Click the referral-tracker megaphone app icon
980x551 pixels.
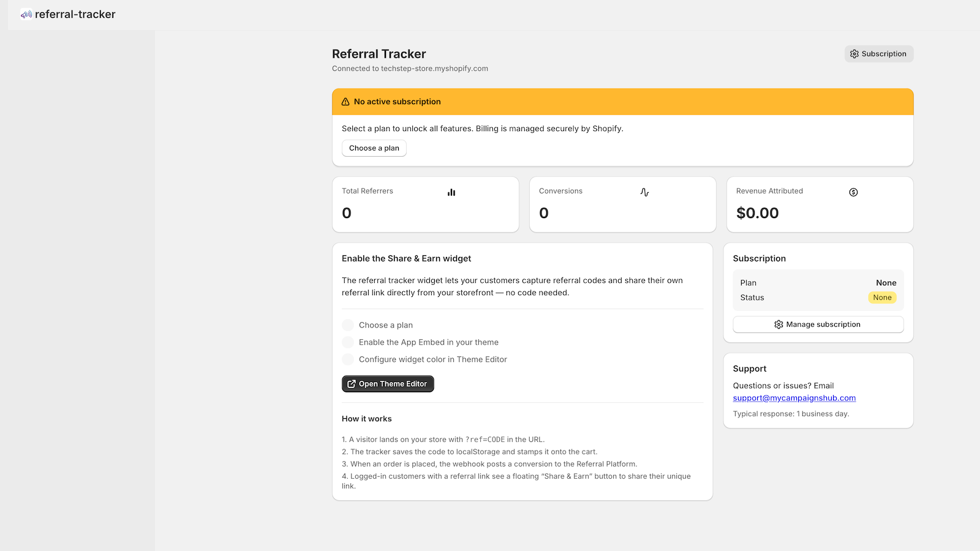[x=26, y=14]
